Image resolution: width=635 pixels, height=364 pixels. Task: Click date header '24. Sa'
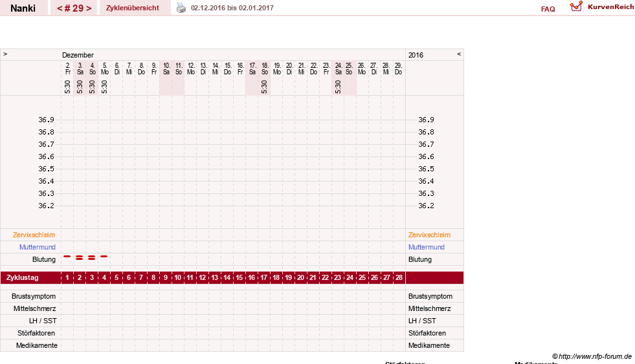tap(339, 69)
